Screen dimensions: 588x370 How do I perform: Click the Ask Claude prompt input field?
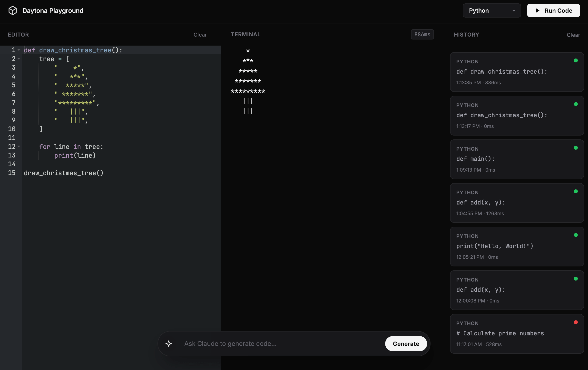pos(269,344)
